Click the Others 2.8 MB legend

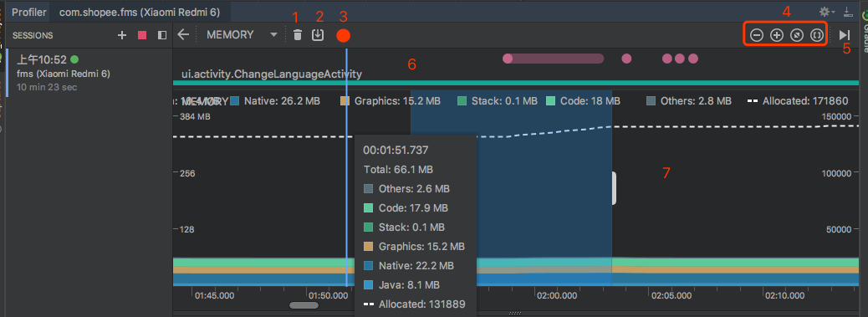click(689, 101)
